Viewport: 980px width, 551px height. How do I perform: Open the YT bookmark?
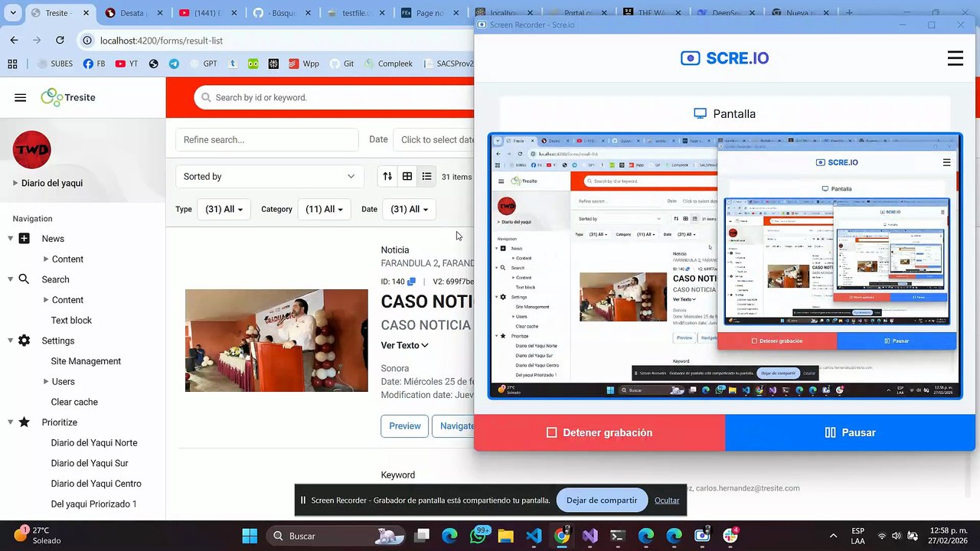click(x=126, y=64)
